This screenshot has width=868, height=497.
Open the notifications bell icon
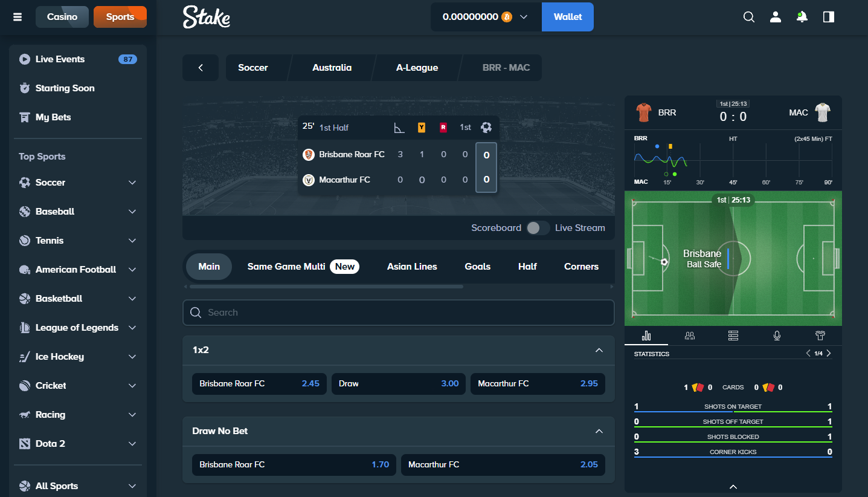point(802,17)
